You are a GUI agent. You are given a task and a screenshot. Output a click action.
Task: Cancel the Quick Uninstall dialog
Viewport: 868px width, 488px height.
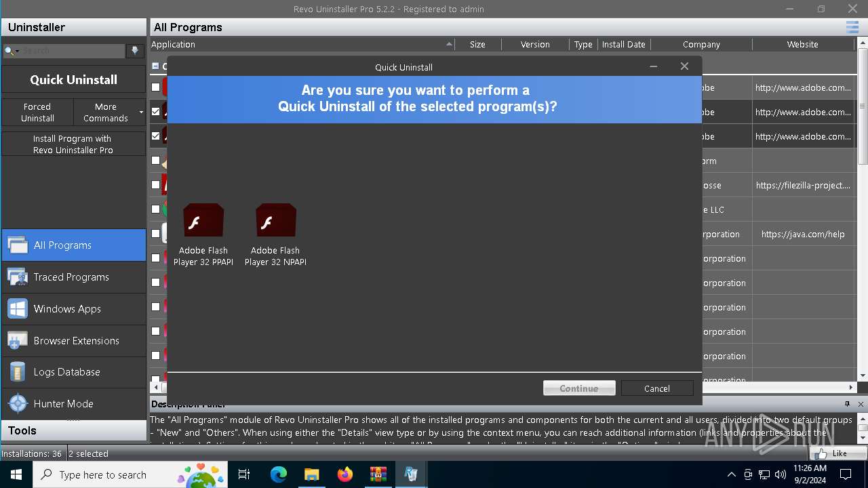[657, 388]
